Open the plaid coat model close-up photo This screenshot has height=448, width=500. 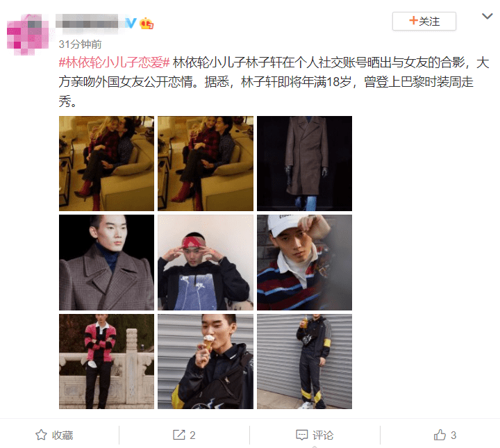coord(106,263)
